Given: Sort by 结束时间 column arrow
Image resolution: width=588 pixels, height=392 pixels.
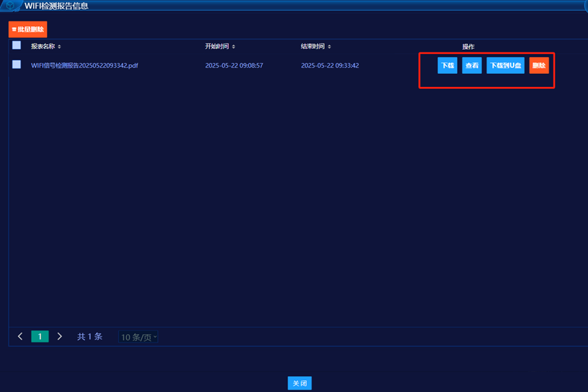Looking at the screenshot, I should click(x=330, y=46).
